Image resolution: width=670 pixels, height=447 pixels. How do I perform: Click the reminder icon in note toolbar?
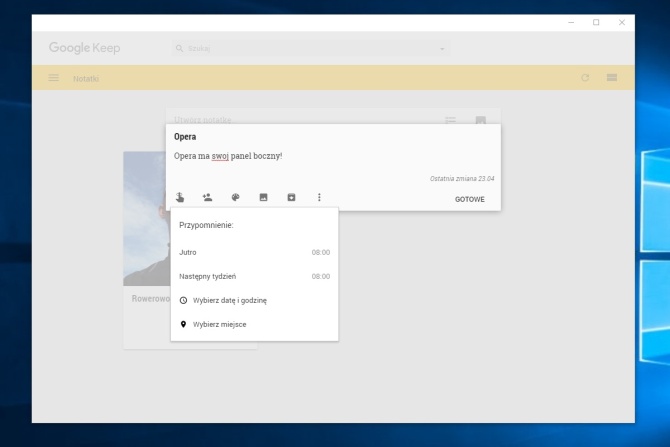coord(179,198)
